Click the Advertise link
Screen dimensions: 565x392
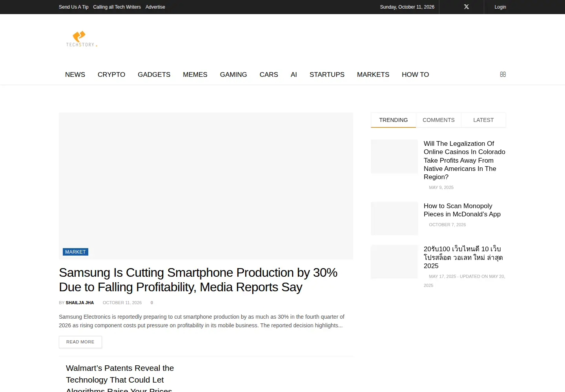155,7
